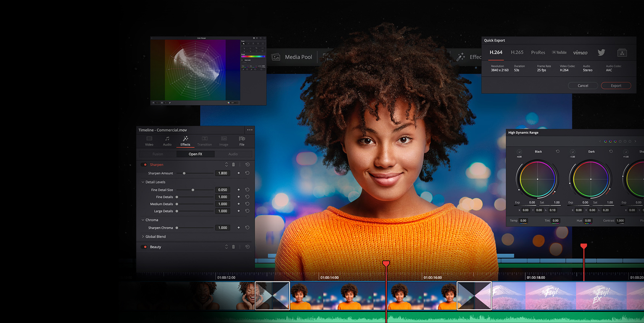The width and height of the screenshot is (644, 323).
Task: Choose Twitter preset in Quick Export
Action: [602, 53]
